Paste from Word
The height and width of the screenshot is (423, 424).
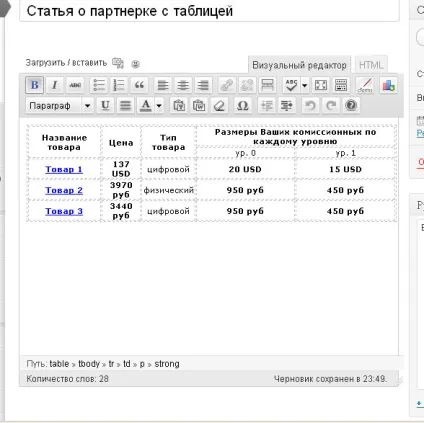click(x=199, y=106)
